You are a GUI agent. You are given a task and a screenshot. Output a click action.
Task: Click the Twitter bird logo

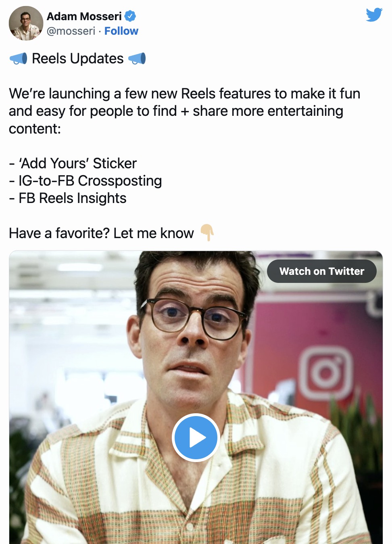(374, 15)
